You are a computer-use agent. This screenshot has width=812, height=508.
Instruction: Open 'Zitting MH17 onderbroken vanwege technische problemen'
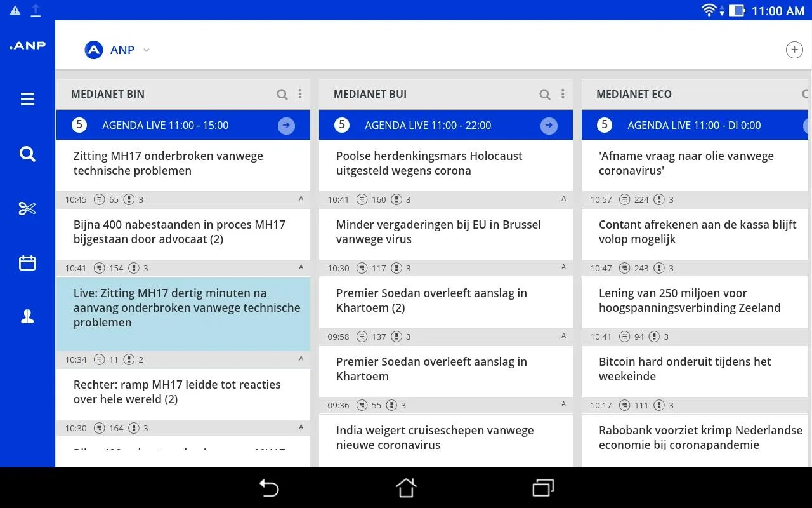pos(183,165)
